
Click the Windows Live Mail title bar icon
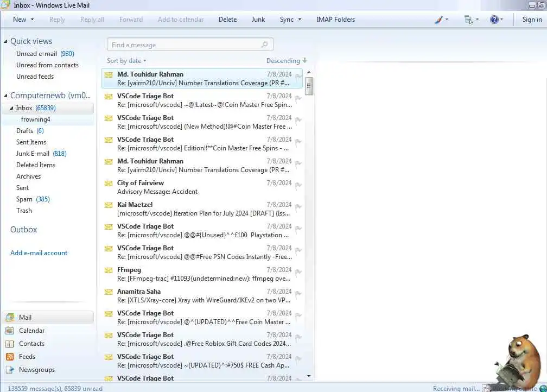pyautogui.click(x=5, y=5)
